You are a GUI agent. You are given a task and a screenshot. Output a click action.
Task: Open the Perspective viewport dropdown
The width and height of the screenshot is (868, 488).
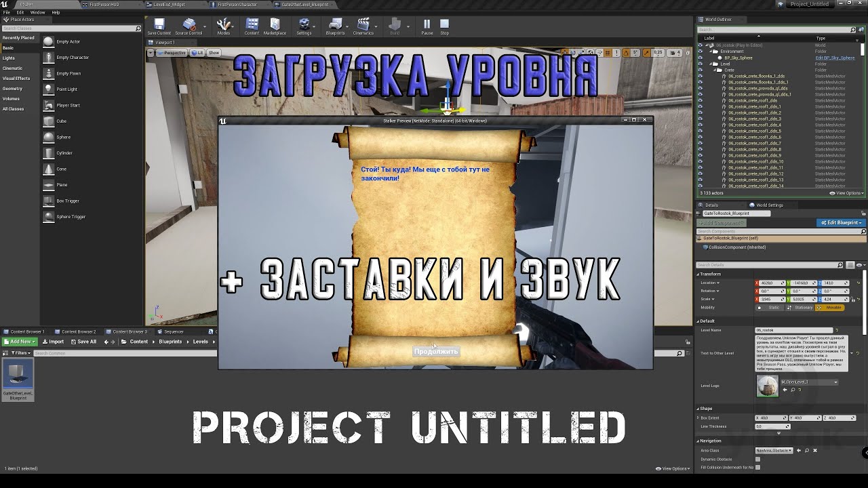click(170, 52)
